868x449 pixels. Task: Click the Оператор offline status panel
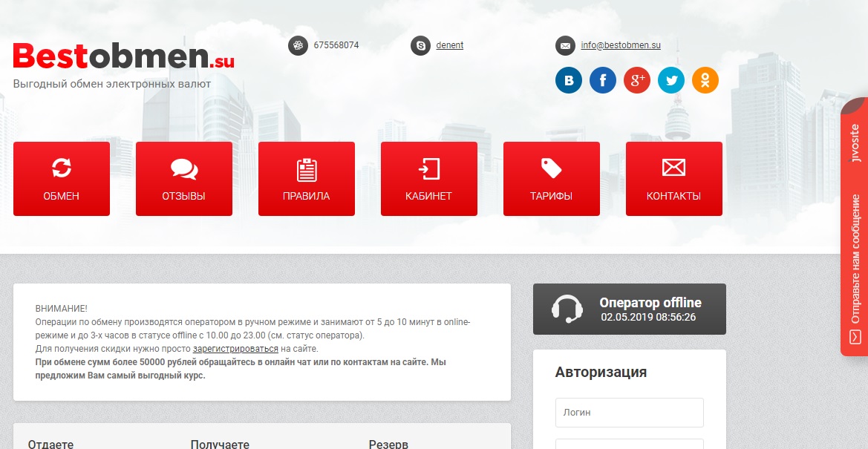coord(630,309)
